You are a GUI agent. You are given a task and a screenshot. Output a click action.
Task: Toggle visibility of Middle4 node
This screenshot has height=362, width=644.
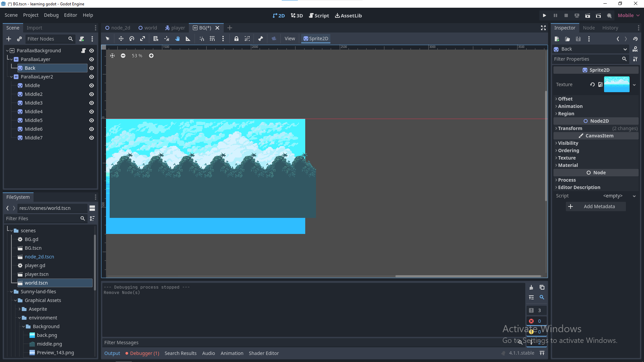pos(91,111)
